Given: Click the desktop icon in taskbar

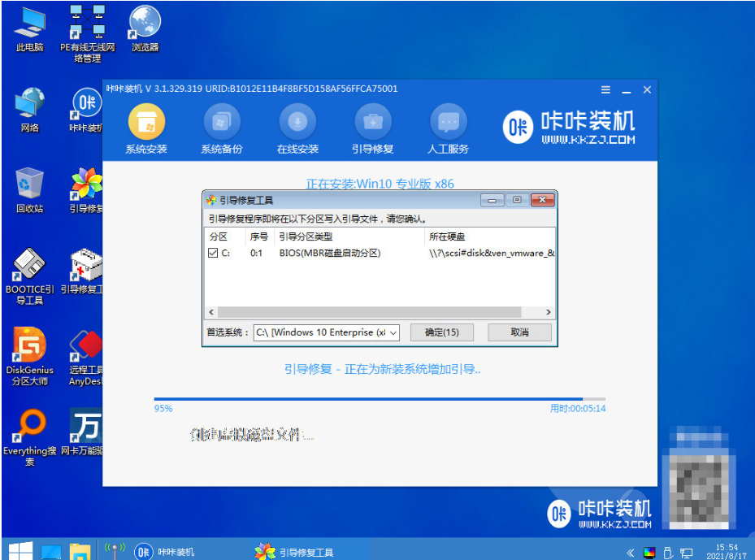Looking at the screenshot, I should point(51,552).
